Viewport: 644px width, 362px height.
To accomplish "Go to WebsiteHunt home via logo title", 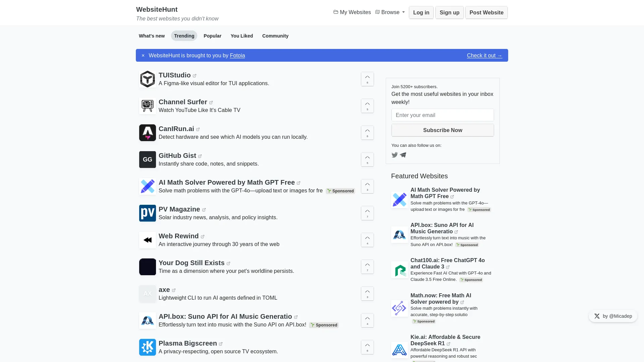I will [157, 9].
